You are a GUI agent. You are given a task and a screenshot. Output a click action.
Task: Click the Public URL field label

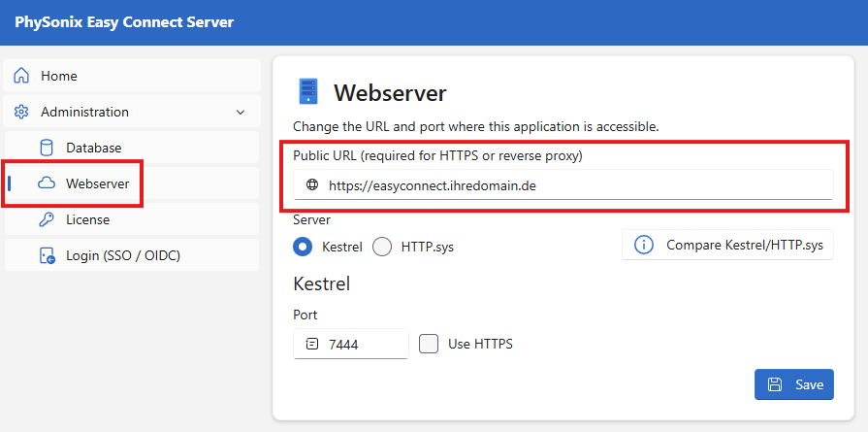(437, 156)
